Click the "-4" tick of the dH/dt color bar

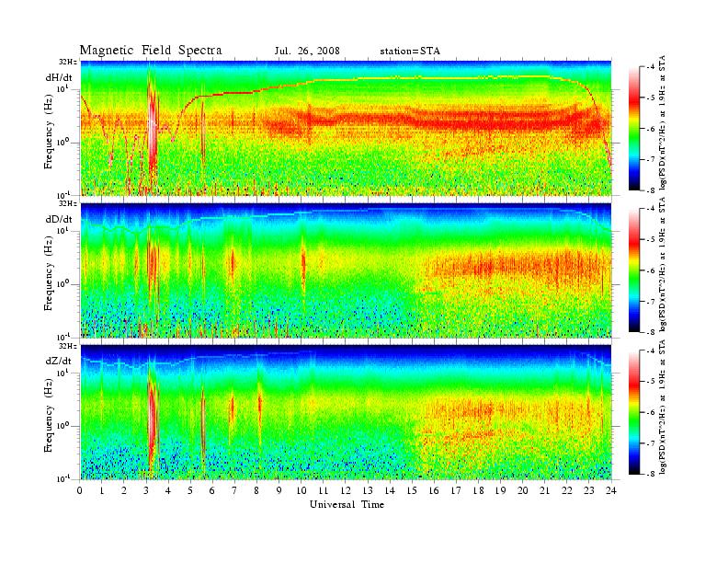pos(651,67)
